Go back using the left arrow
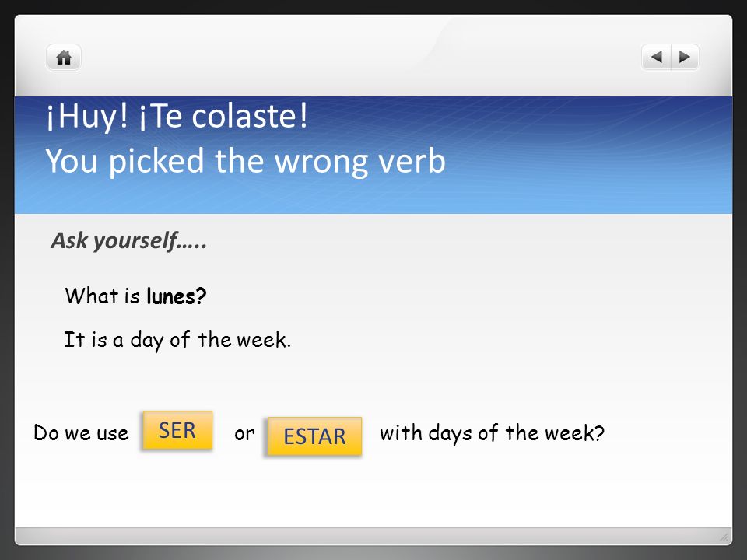The height and width of the screenshot is (560, 747). point(657,57)
